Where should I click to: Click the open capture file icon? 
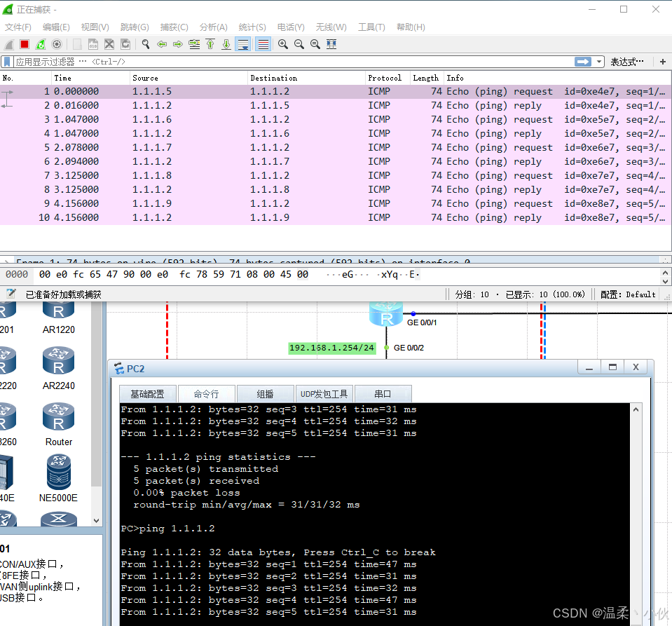[77, 44]
